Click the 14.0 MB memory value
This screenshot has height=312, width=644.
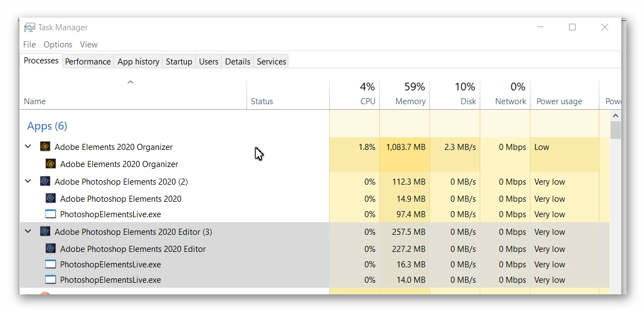point(411,280)
